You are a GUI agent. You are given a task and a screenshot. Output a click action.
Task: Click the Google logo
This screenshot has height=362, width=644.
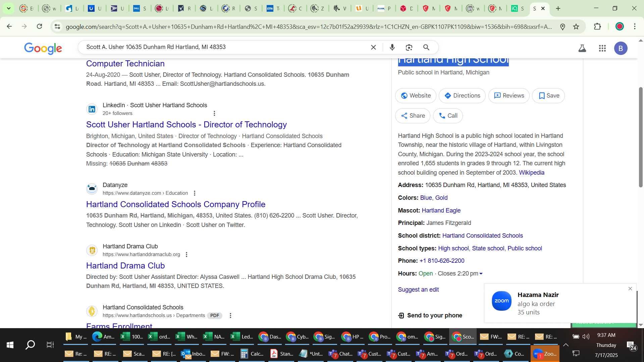(43, 48)
